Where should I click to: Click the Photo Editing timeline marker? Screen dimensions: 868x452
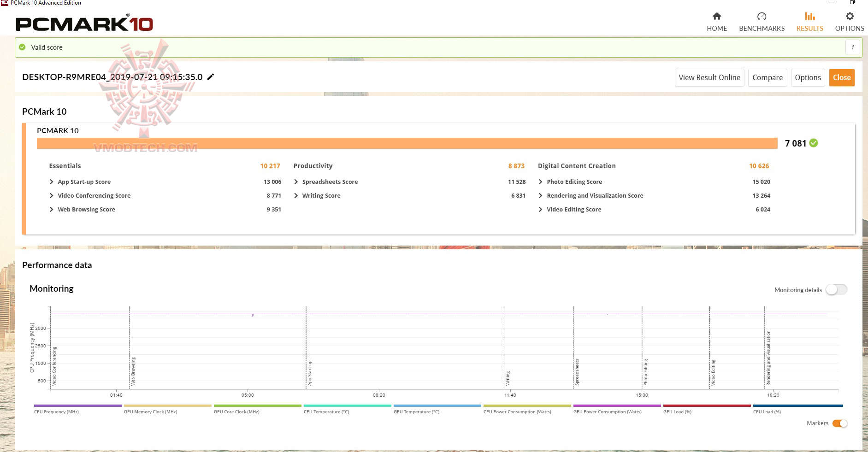tap(646, 372)
